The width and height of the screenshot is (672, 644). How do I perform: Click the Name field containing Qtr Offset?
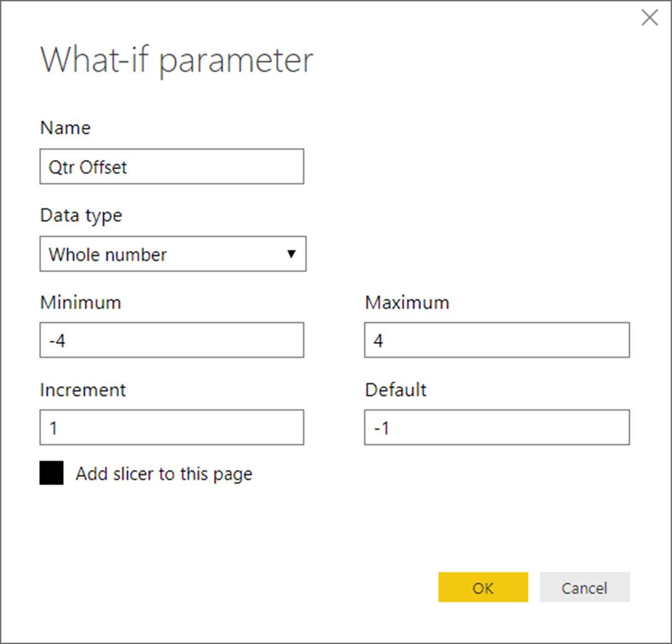point(172,167)
